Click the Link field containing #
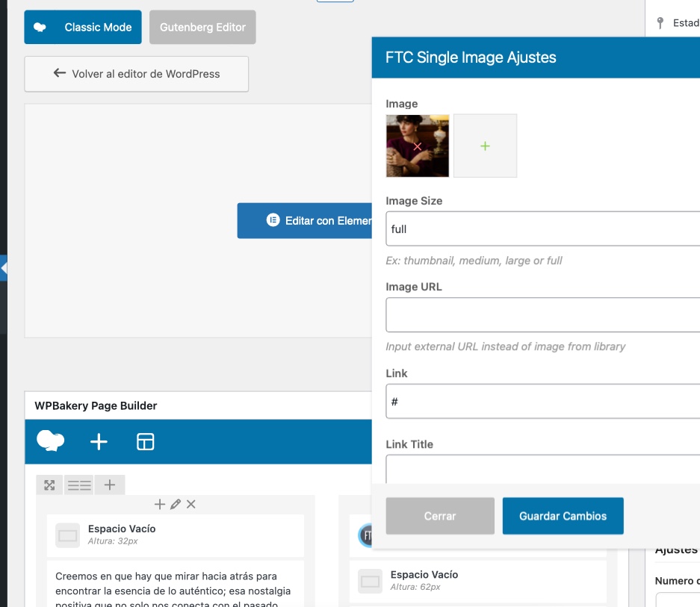Viewport: 700px width, 607px height. tap(542, 402)
